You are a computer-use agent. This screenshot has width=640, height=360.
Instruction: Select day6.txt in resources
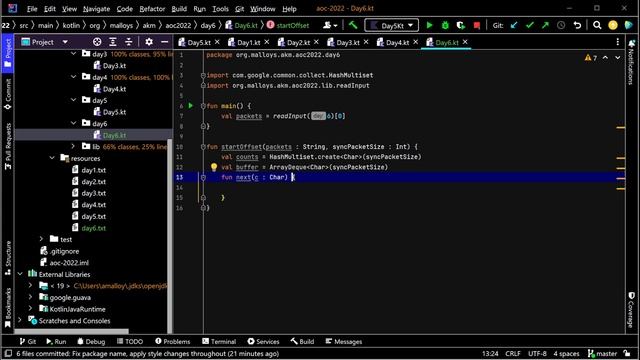(93, 228)
